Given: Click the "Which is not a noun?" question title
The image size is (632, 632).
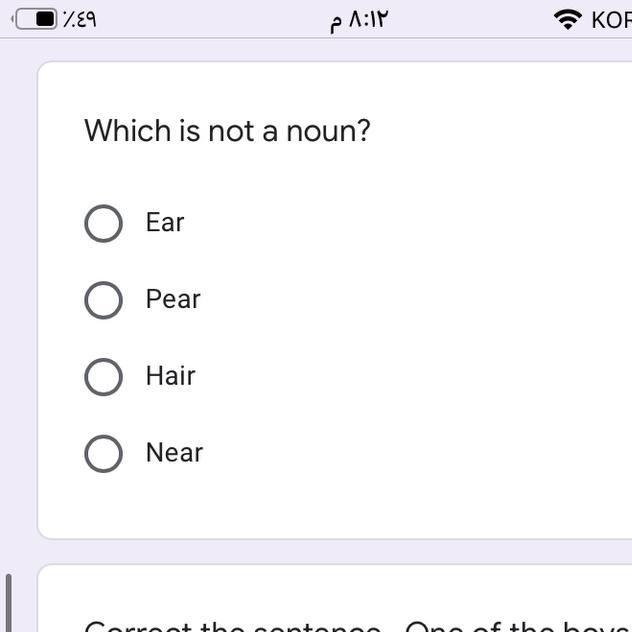Looking at the screenshot, I should (x=227, y=131).
